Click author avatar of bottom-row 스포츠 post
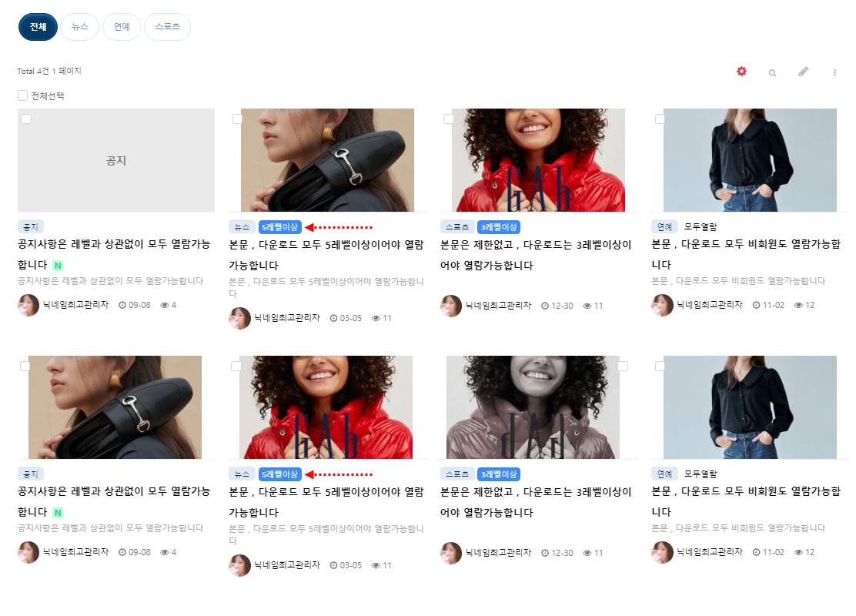 tap(451, 552)
